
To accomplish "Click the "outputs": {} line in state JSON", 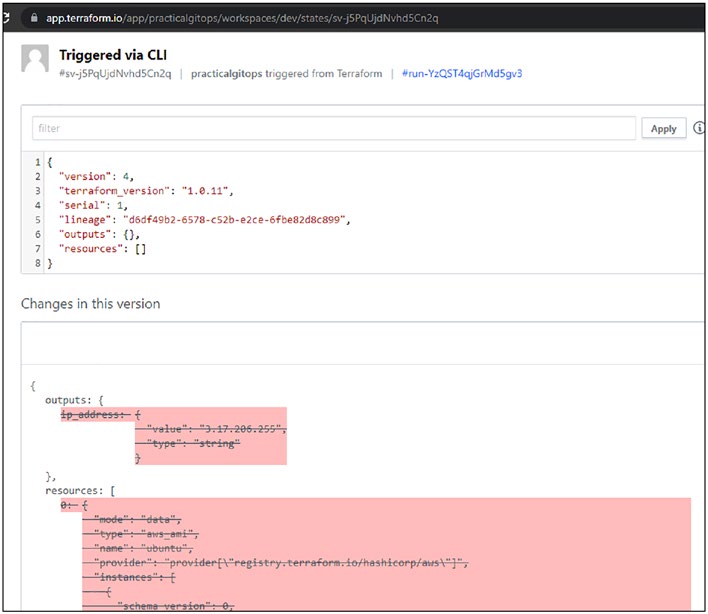I will 99,234.
